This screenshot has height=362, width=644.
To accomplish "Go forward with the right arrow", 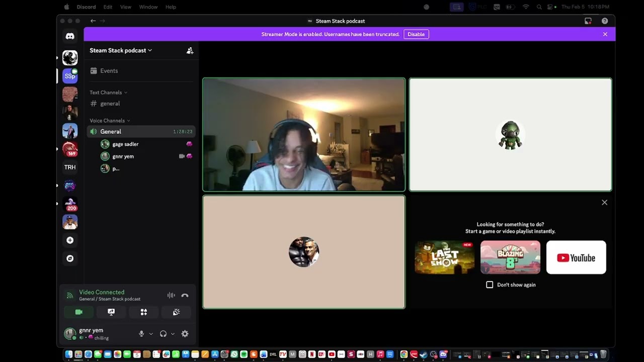I will click(x=103, y=21).
